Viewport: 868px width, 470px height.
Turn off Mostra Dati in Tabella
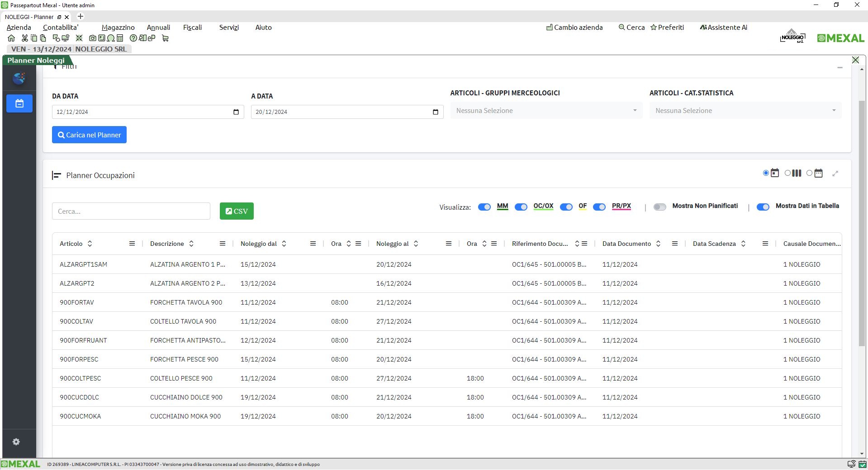[763, 207]
